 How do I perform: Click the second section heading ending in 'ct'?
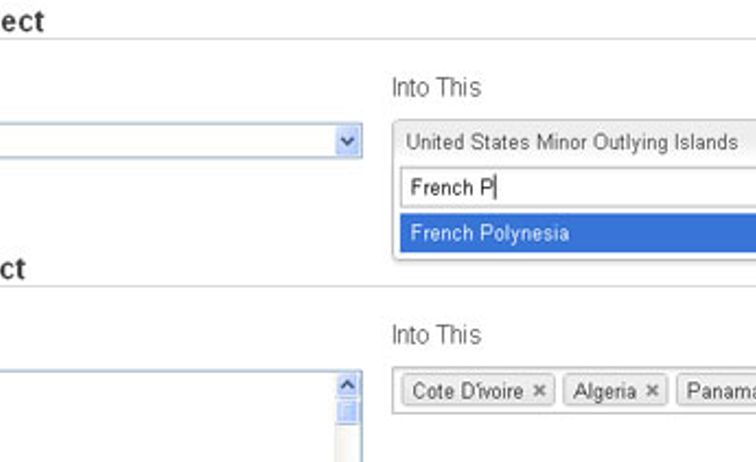[13, 269]
